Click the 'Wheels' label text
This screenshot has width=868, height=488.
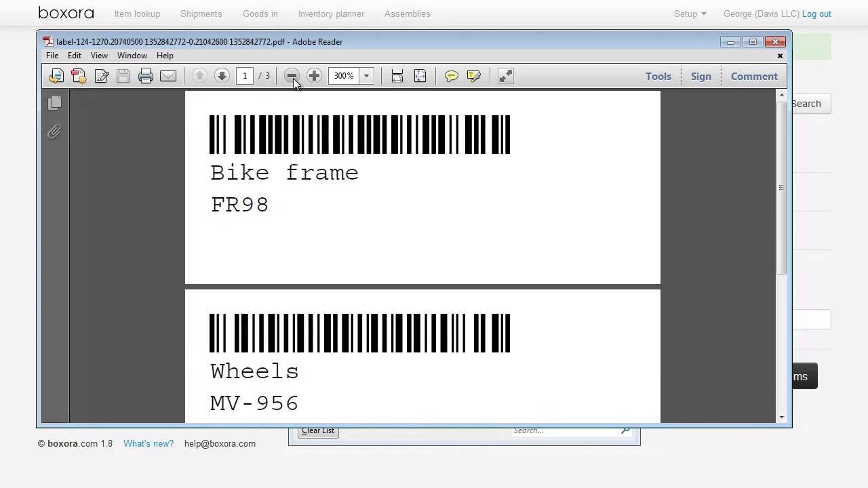point(254,371)
